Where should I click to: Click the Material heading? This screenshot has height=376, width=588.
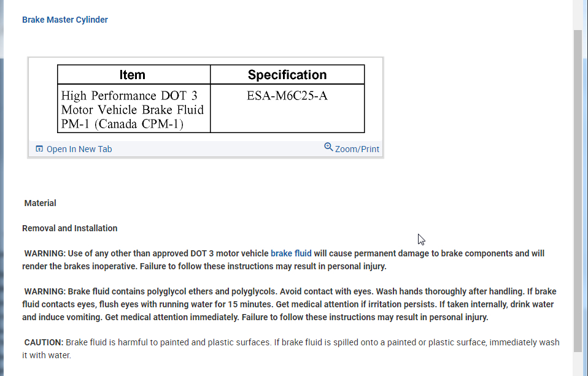(x=41, y=203)
